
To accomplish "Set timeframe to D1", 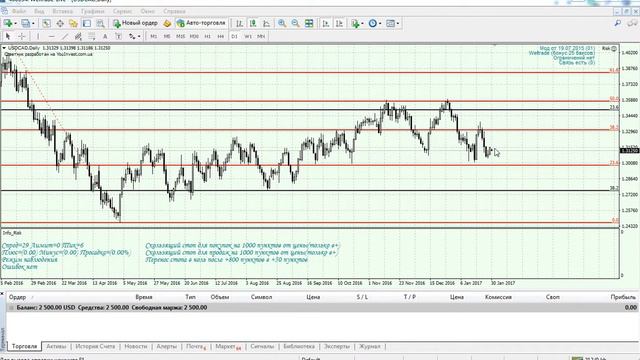I will click(234, 36).
